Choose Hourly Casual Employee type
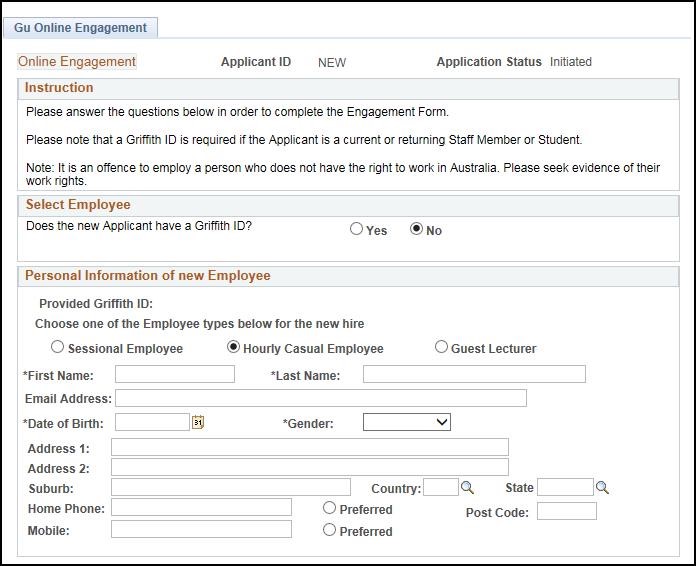 click(234, 348)
